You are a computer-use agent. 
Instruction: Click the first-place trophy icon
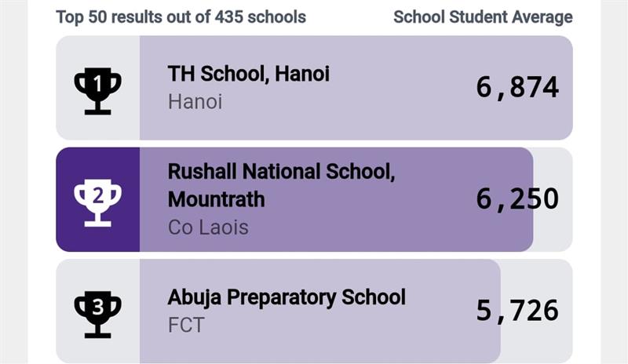pos(97,90)
